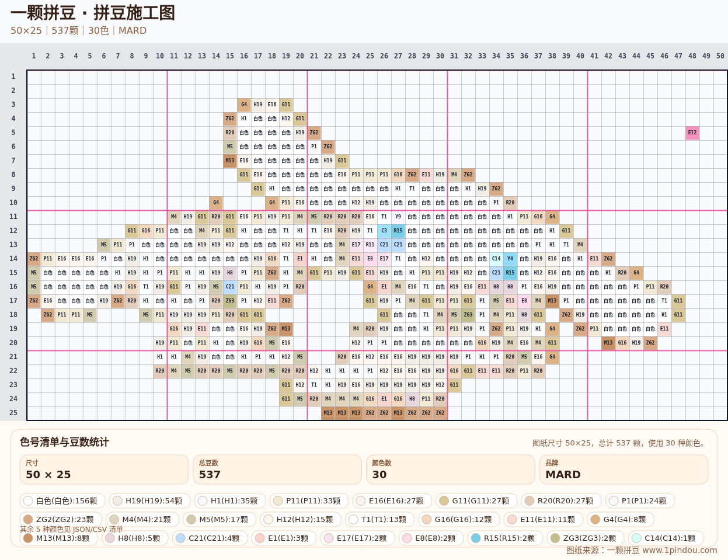Click the E8(E8):2颗 legend chip
Viewport: 728px width, 560px height.
pyautogui.click(x=431, y=538)
